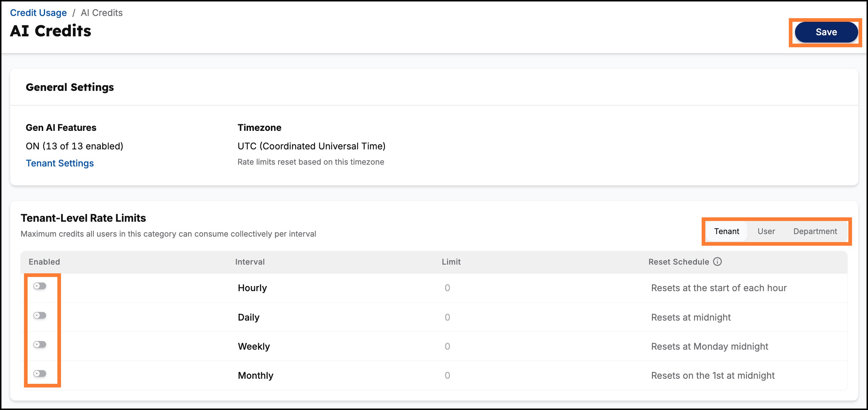Click the 'Limit' column header
The height and width of the screenshot is (410, 868).
[451, 262]
